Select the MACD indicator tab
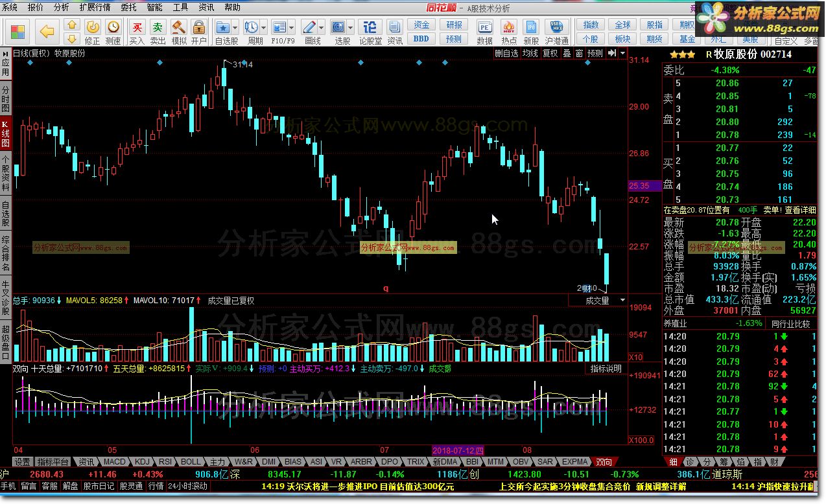 point(115,462)
